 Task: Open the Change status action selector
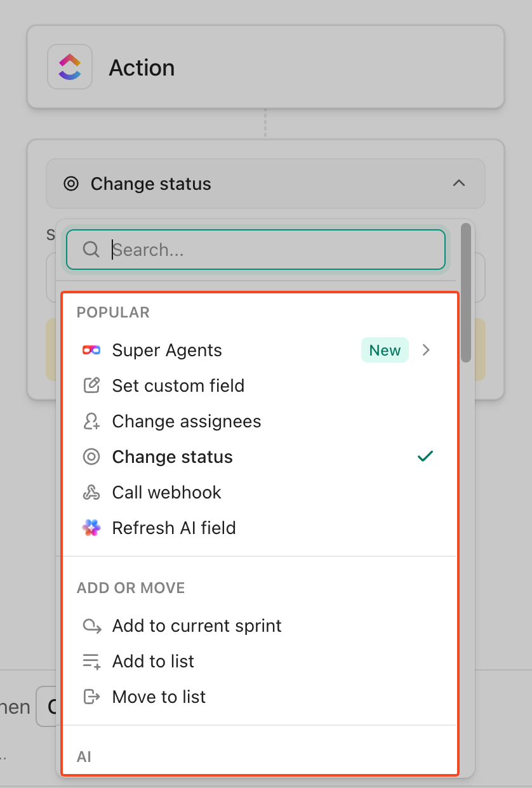(151, 184)
